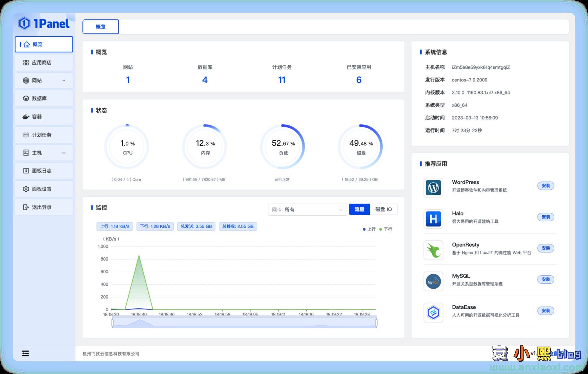The width and height of the screenshot is (588, 374).
Task: Install DataEase with 安装 button
Action: pos(546,311)
